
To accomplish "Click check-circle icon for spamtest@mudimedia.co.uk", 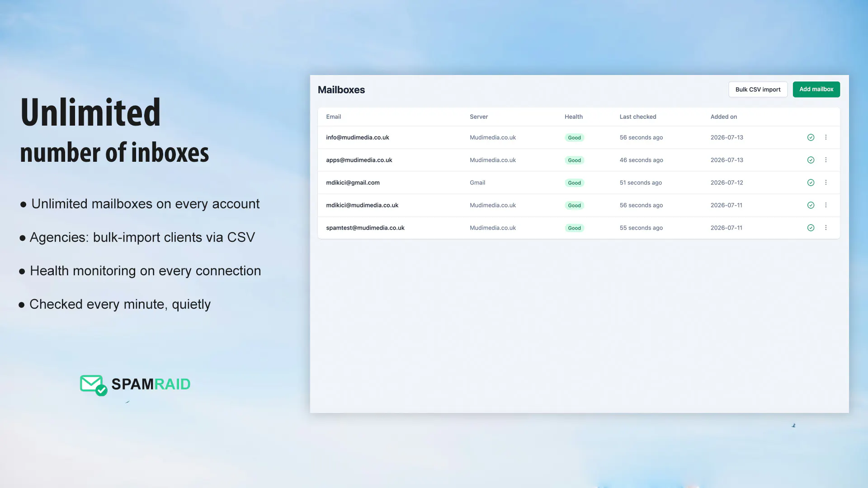I will click(x=811, y=228).
